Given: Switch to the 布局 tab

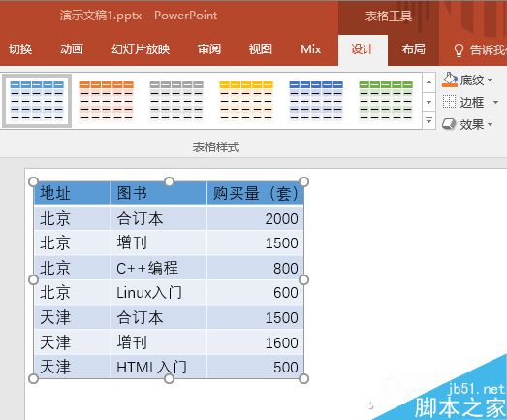Looking at the screenshot, I should tap(413, 49).
